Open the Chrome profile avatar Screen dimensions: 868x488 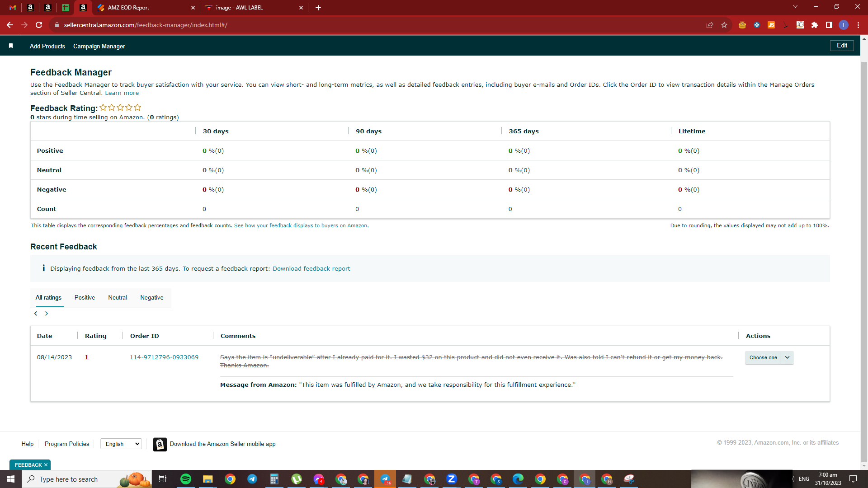click(x=844, y=25)
